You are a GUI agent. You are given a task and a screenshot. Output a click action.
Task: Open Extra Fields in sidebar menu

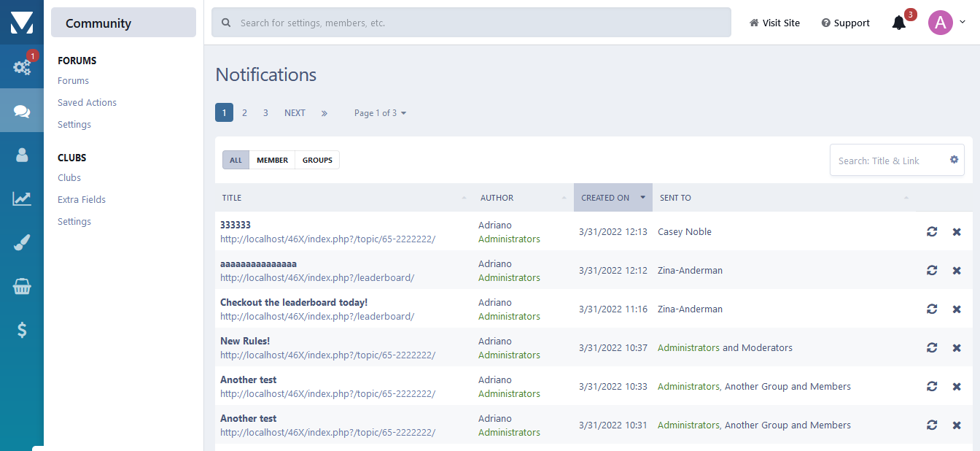click(82, 200)
